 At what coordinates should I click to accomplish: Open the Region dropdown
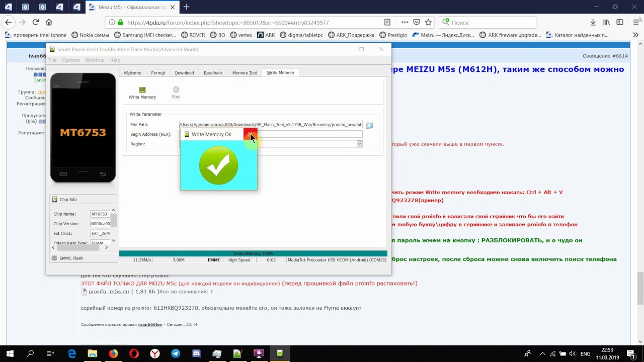click(x=359, y=144)
